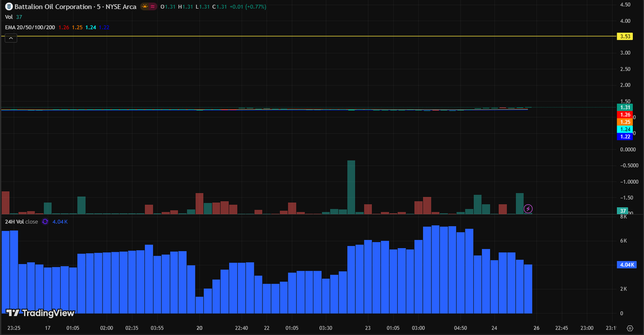Image resolution: width=644 pixels, height=335 pixels.
Task: Click the refresh icon beside 24H Vol
Action: click(x=45, y=221)
